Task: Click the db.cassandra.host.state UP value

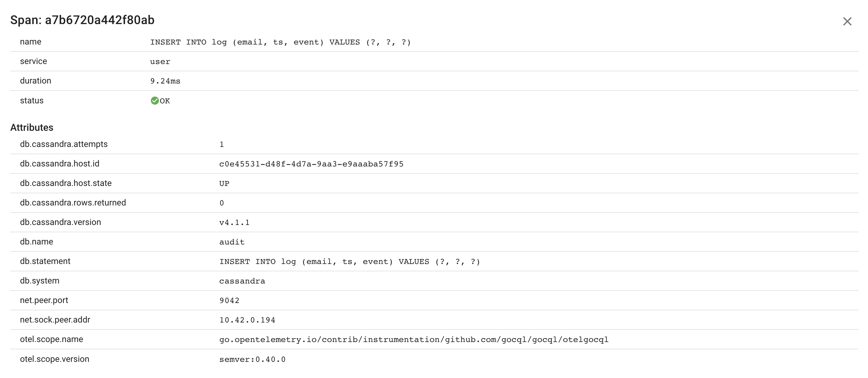Action: [224, 184]
